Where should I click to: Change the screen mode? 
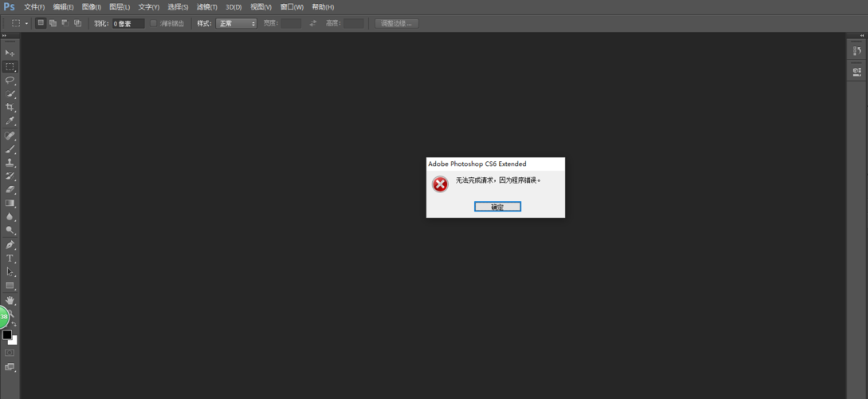10,367
